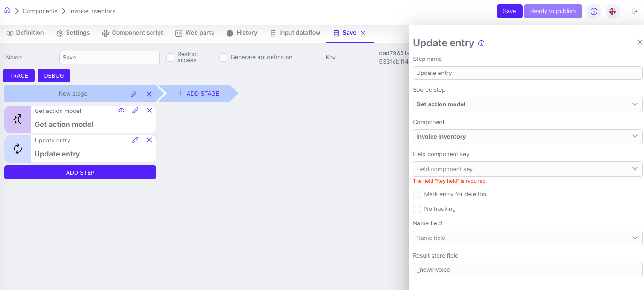Click the info circle in top bar
644x290 pixels.
pos(594,11)
